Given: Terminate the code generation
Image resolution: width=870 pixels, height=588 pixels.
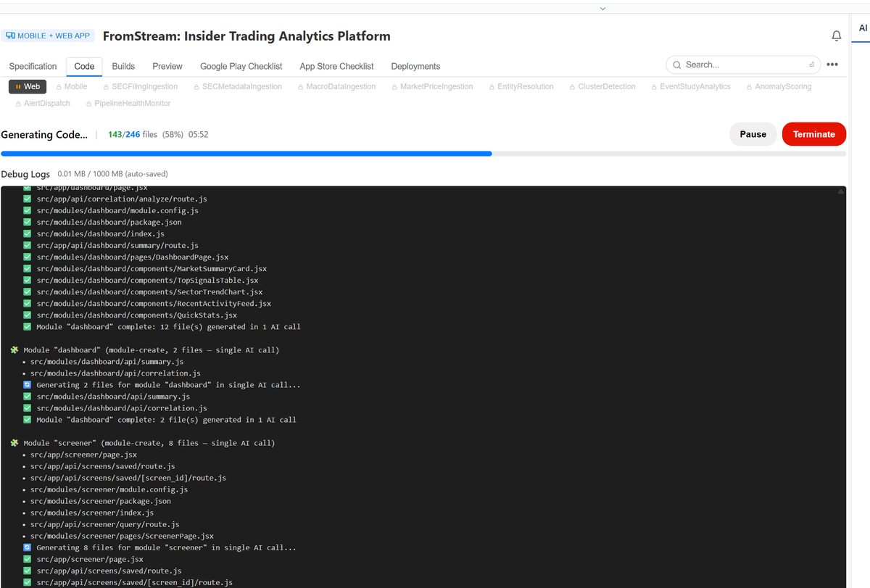Looking at the screenshot, I should [813, 134].
